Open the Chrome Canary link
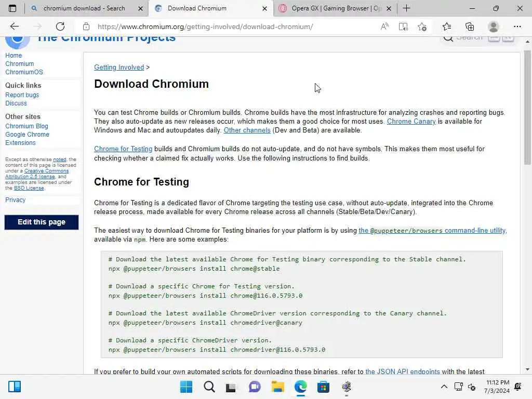Image resolution: width=532 pixels, height=399 pixels. [411, 121]
